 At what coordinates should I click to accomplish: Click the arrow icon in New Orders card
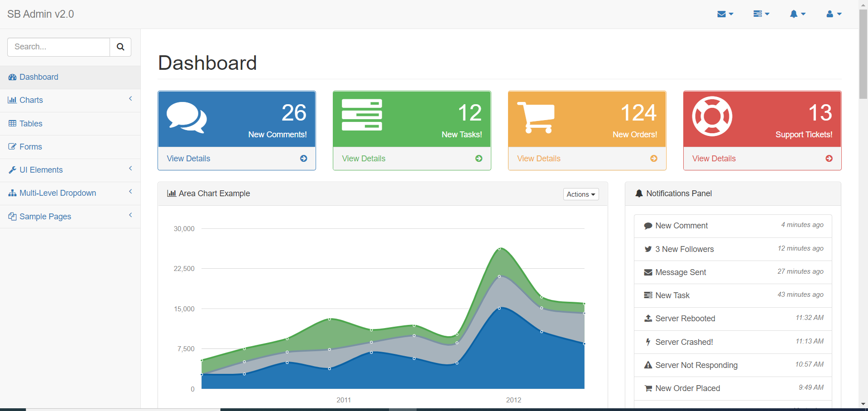click(653, 159)
